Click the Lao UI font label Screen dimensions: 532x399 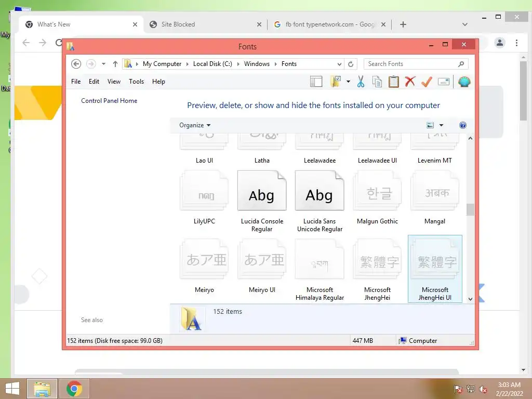tap(204, 161)
